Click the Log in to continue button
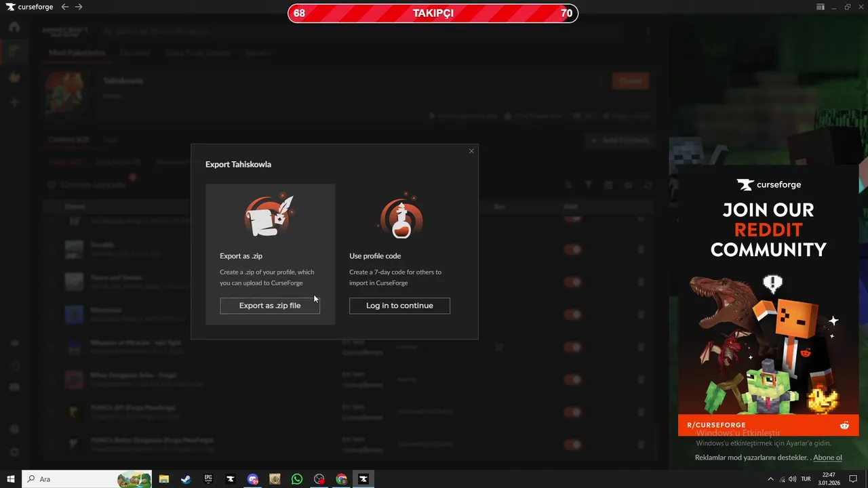Screen dimensions: 868x488 [399, 306]
